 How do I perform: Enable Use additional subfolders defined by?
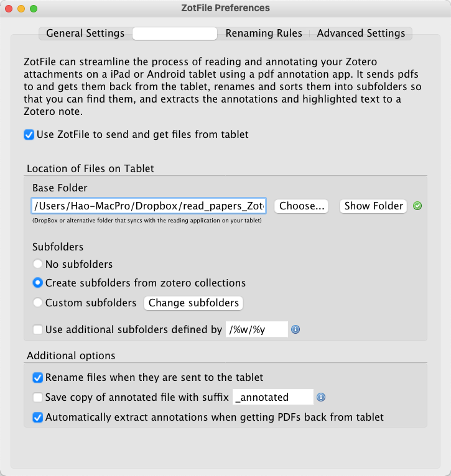click(38, 330)
